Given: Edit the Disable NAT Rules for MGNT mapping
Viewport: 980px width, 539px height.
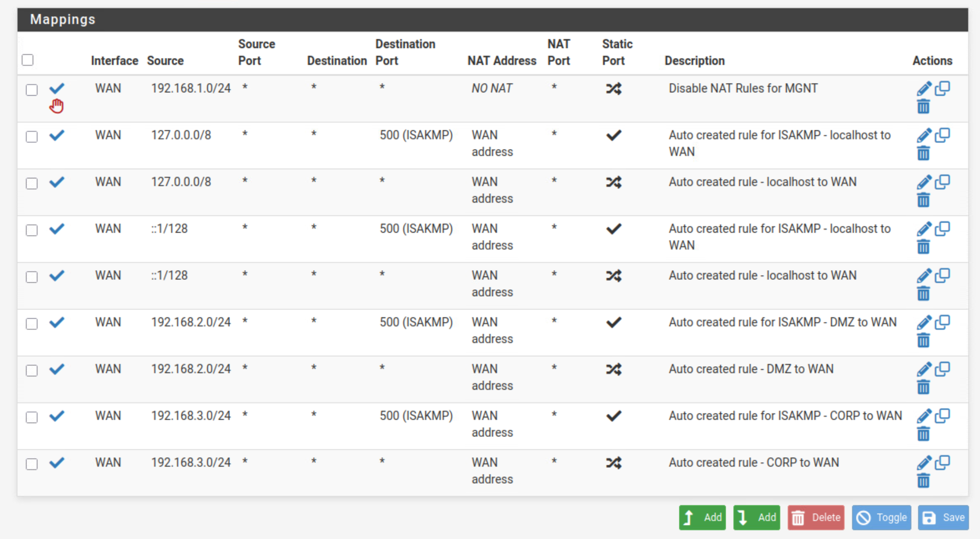Looking at the screenshot, I should pos(923,89).
